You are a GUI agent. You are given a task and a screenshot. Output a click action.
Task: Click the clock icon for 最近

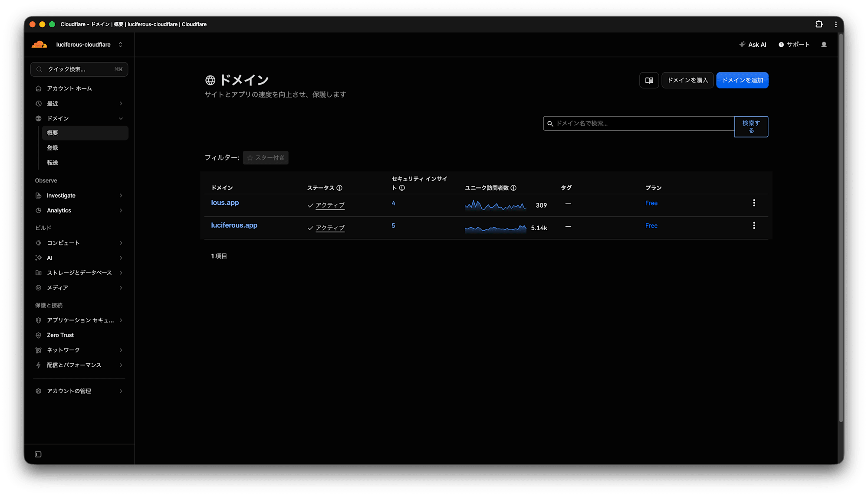coord(39,104)
